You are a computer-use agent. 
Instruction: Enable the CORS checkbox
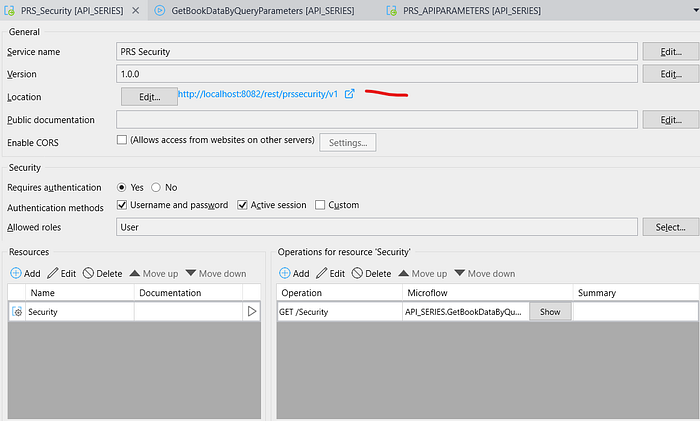click(x=122, y=140)
